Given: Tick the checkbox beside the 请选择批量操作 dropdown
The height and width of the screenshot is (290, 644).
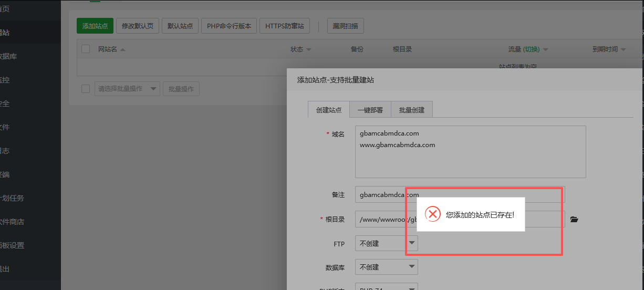Looking at the screenshot, I should pyautogui.click(x=86, y=89).
